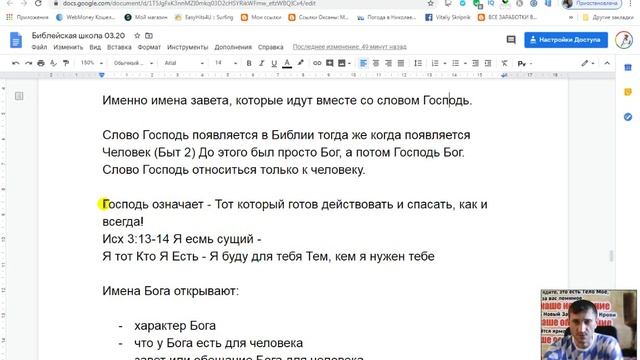
Task: Justify the text
Action: [401, 63]
